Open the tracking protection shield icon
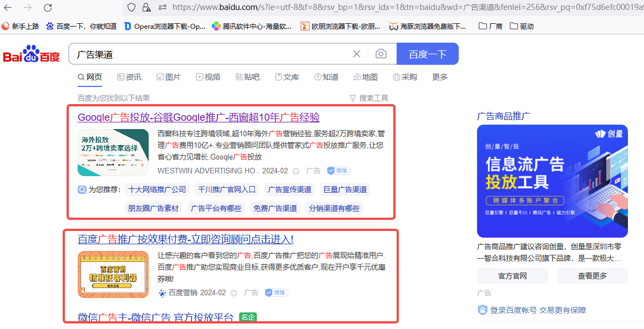644x329 pixels. (x=131, y=8)
